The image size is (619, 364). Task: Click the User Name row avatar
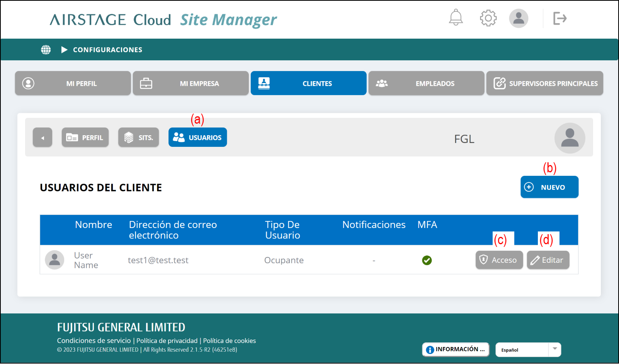[x=54, y=260]
